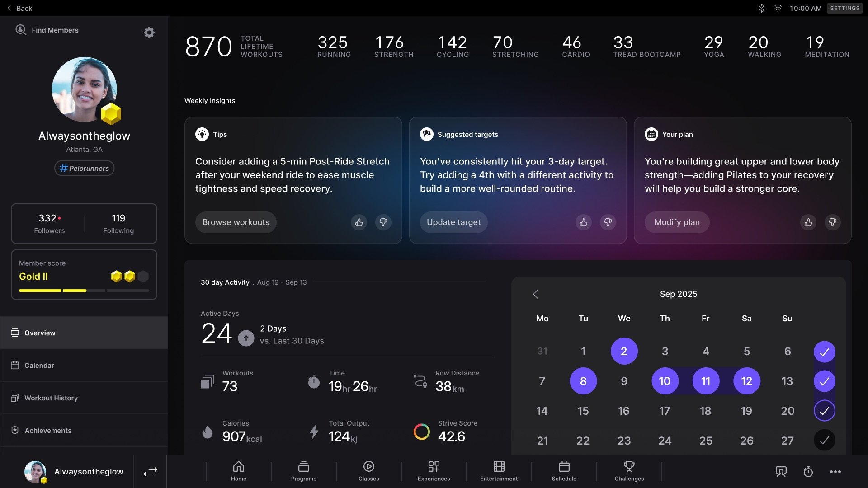Viewport: 868px width, 488px height.
Task: Click the Browse workouts button
Action: (x=236, y=222)
